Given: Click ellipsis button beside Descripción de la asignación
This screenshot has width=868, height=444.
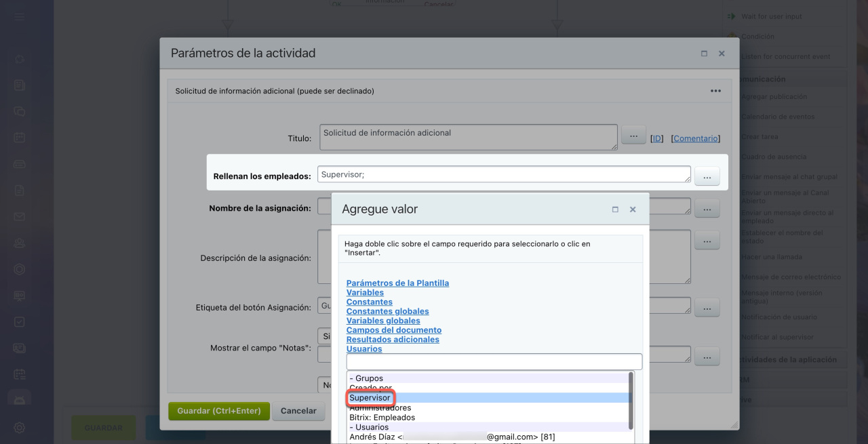Looking at the screenshot, I should (707, 240).
